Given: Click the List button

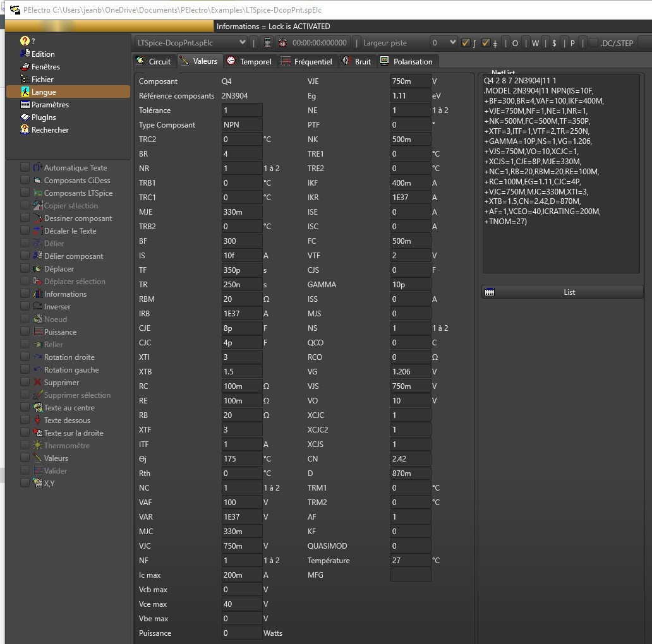Looking at the screenshot, I should [562, 292].
